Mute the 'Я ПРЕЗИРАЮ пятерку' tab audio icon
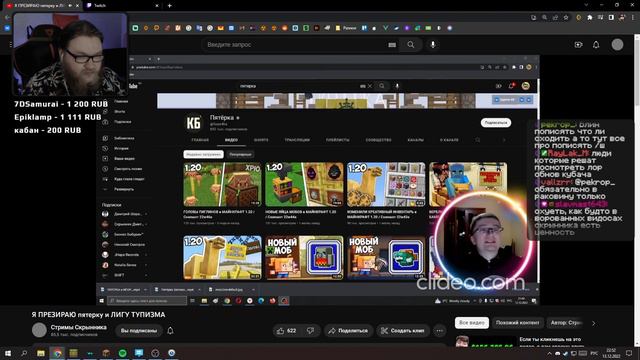The image size is (640, 360). tap(71, 6)
